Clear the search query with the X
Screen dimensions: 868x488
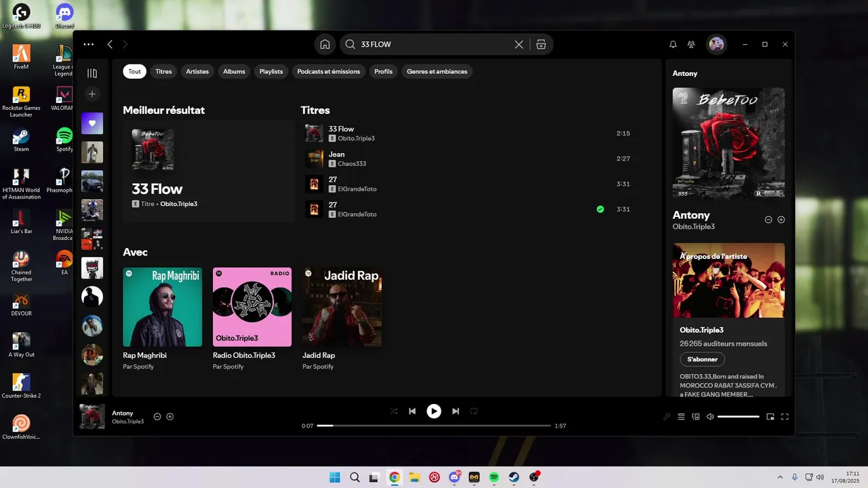coord(519,45)
